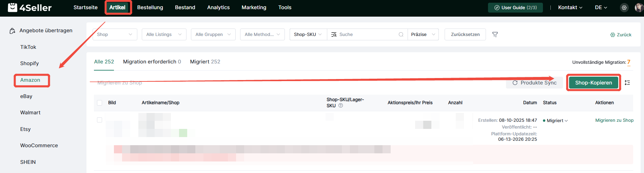Viewport: 644px width, 173px height.
Task: Open the Analytics menu
Action: pyautogui.click(x=218, y=7)
